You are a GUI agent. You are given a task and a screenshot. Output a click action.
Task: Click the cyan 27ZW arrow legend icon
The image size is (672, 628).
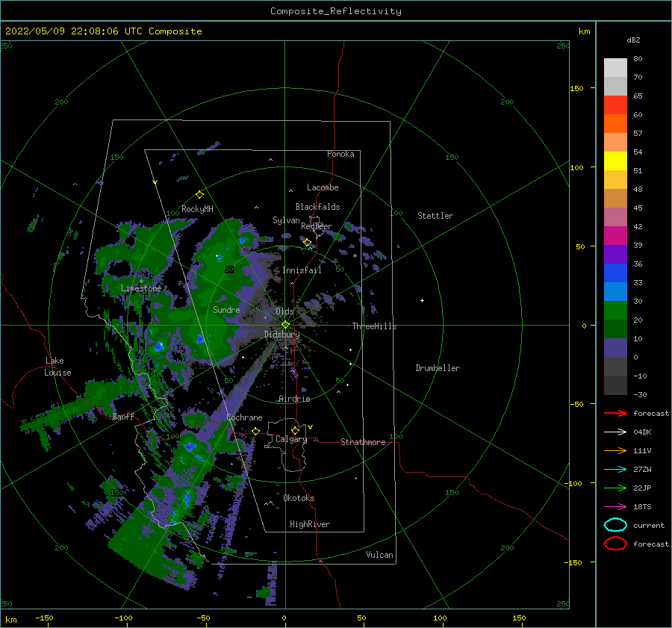(x=615, y=470)
